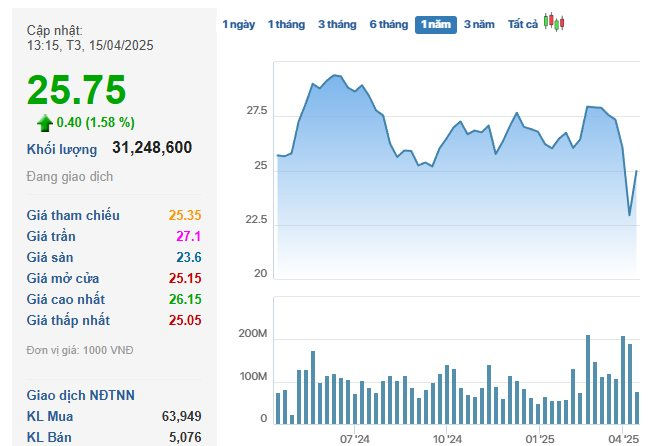Screen dimensions: 653x446
Task: Click the "Đang giao dịch" status text
Action: pyautogui.click(x=70, y=177)
